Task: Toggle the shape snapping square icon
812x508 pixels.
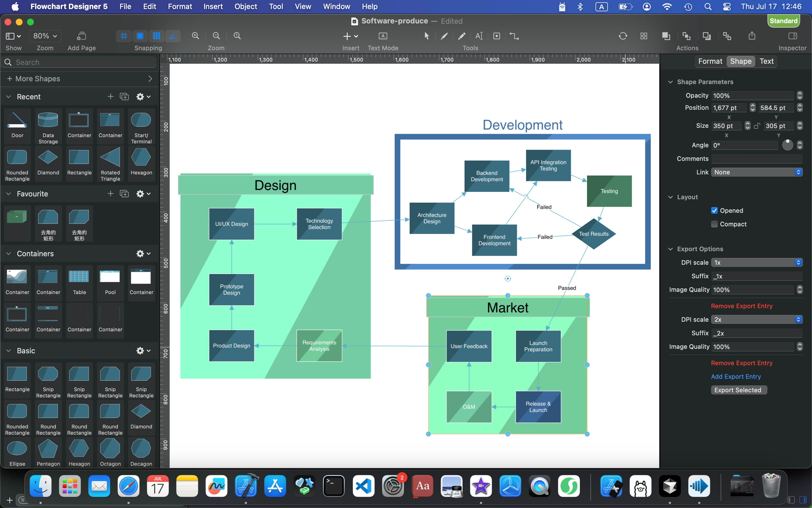Action: click(x=140, y=36)
